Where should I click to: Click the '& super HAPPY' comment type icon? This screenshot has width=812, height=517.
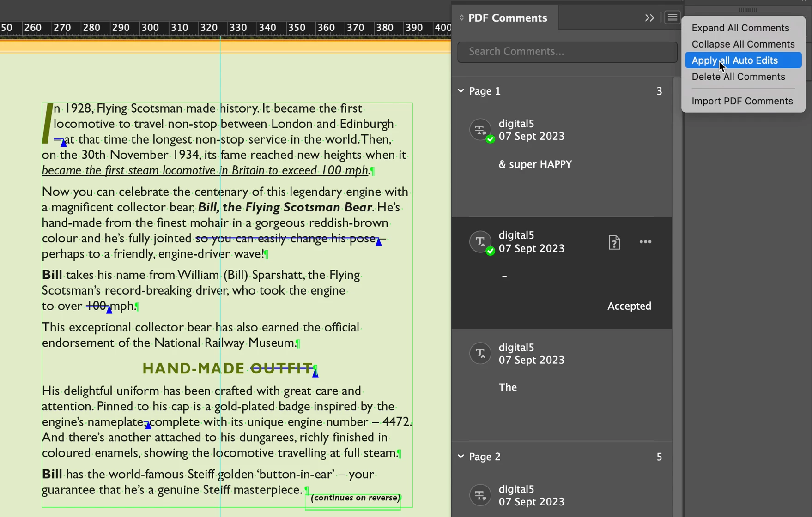pos(480,130)
